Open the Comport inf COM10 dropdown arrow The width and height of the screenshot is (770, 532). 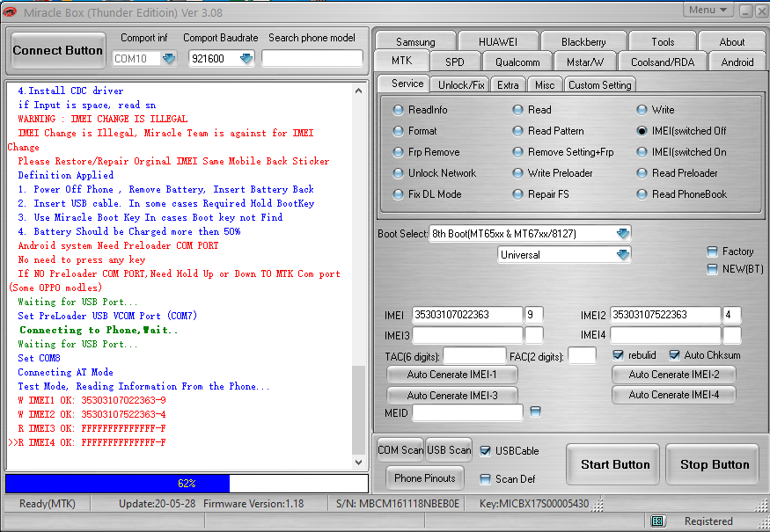click(168, 59)
